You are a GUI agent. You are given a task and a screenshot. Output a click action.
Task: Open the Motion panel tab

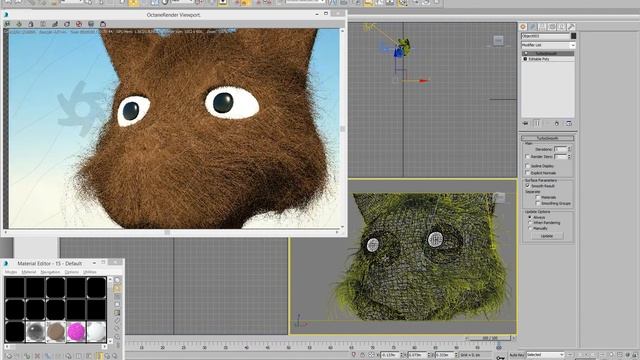[552, 27]
